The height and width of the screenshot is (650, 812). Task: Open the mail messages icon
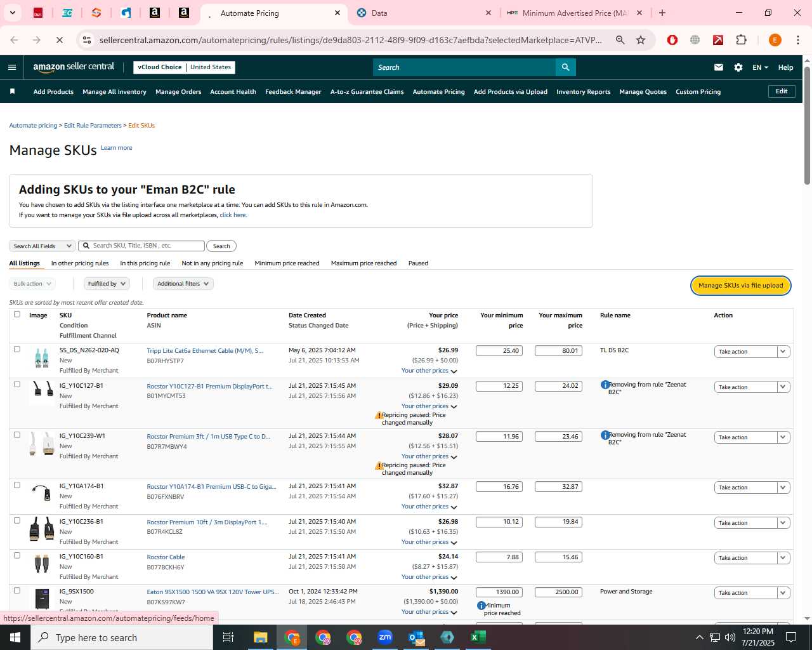click(719, 67)
